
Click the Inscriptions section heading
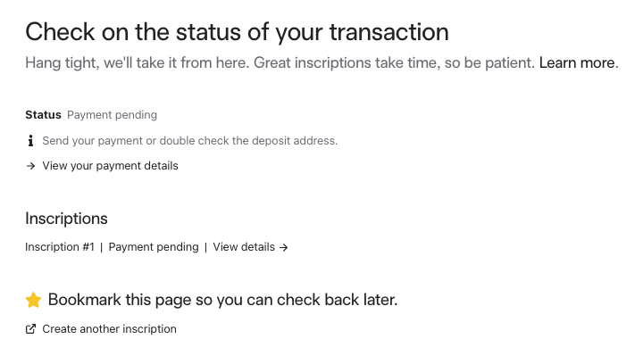click(x=66, y=219)
